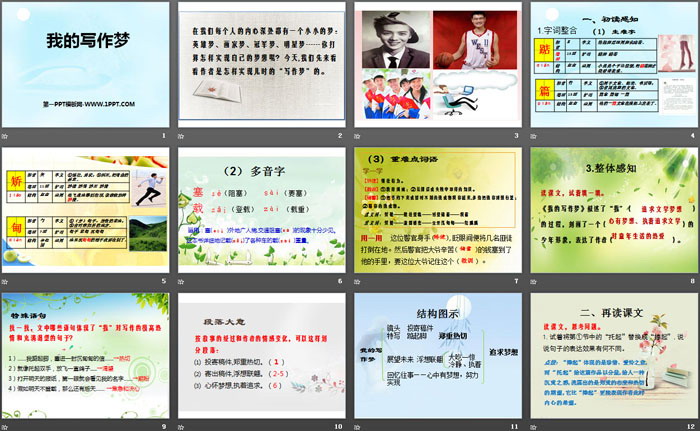Select slide 2 with the book paragraph
The width and height of the screenshot is (700, 431).
(x=262, y=65)
